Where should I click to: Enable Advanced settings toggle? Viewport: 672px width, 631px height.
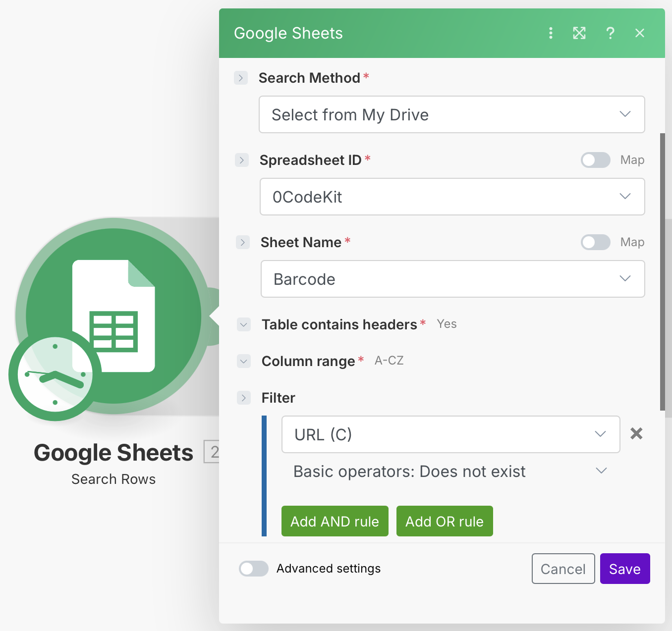tap(254, 569)
